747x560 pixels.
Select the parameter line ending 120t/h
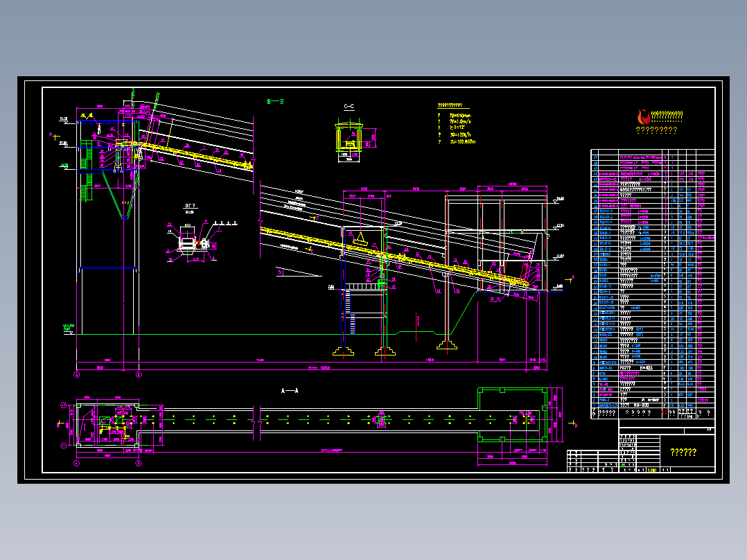coord(454,135)
